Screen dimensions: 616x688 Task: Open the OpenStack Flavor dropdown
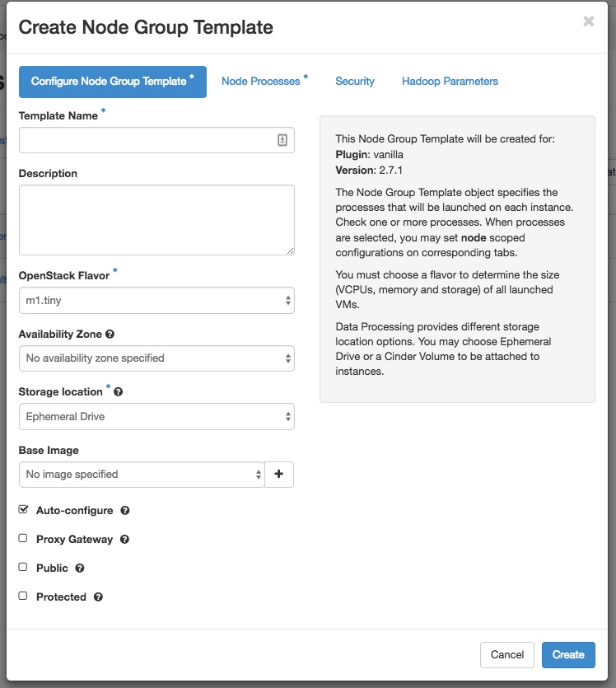pyautogui.click(x=156, y=301)
